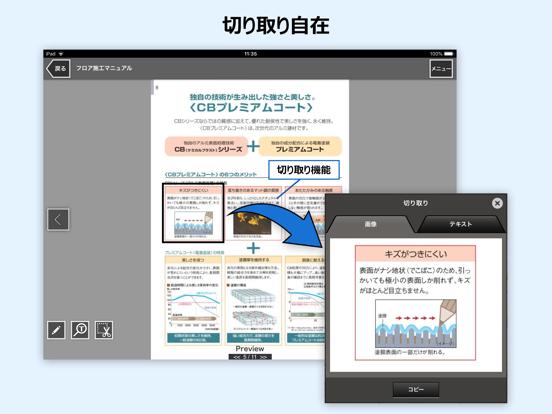Click the フロア施工マニュアル title
This screenshot has height=414, width=552.
coord(104,68)
